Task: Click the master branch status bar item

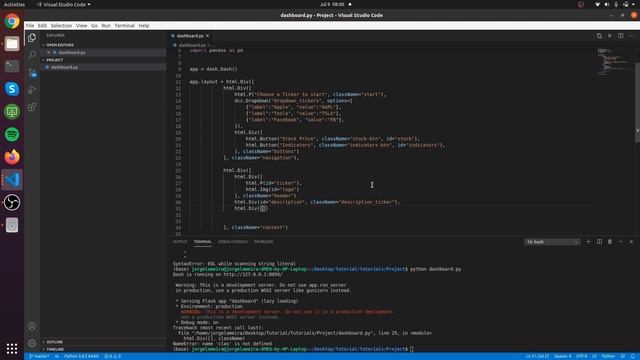Action: (x=39, y=356)
